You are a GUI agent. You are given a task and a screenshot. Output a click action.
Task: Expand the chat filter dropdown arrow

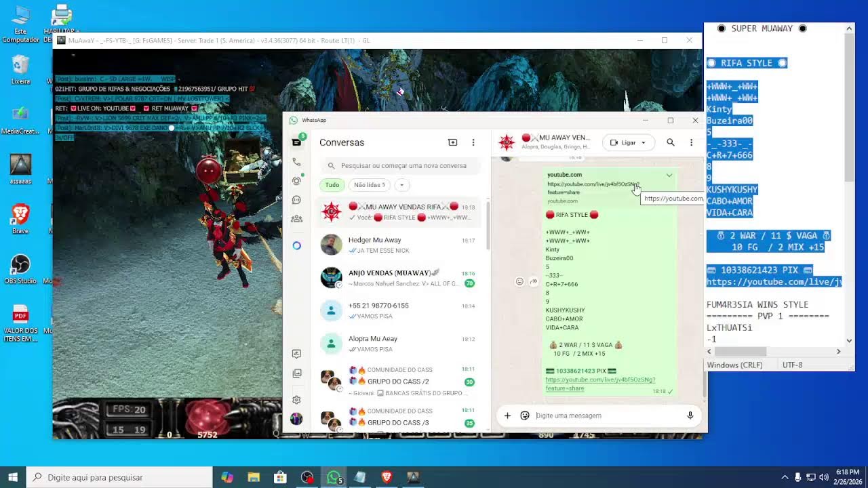(x=401, y=185)
